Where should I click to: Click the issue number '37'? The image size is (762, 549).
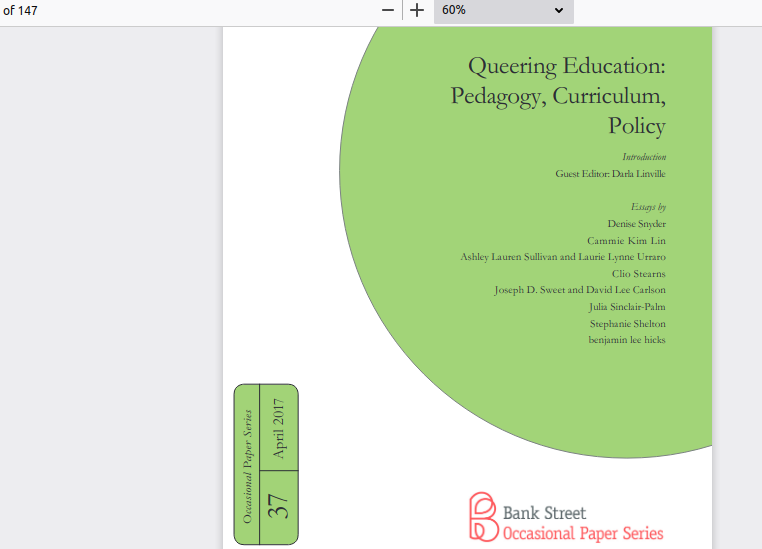pyautogui.click(x=278, y=506)
